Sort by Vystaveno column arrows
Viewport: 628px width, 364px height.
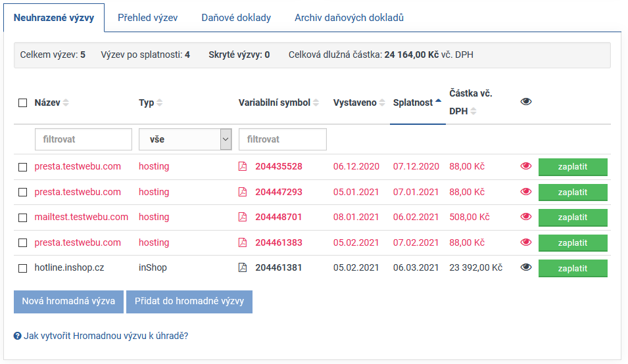point(383,103)
